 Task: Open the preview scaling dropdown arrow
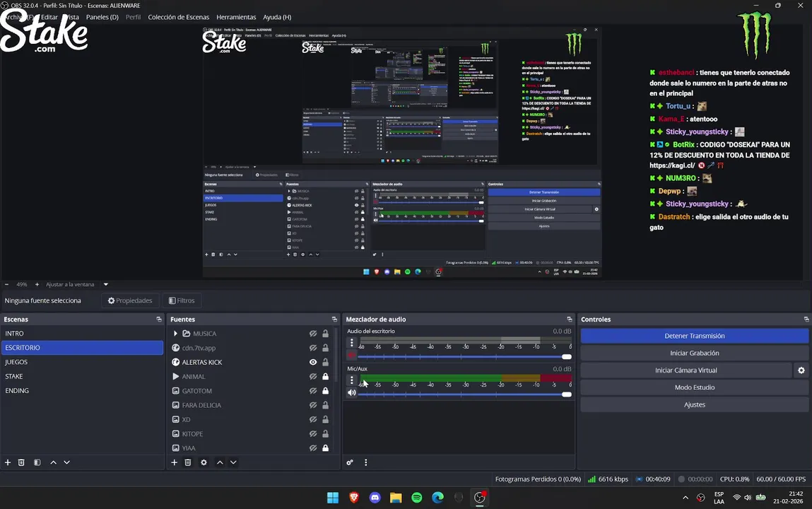105,284
